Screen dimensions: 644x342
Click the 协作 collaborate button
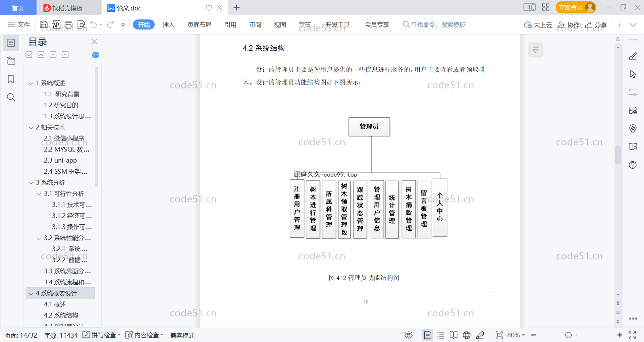pyautogui.click(x=569, y=24)
